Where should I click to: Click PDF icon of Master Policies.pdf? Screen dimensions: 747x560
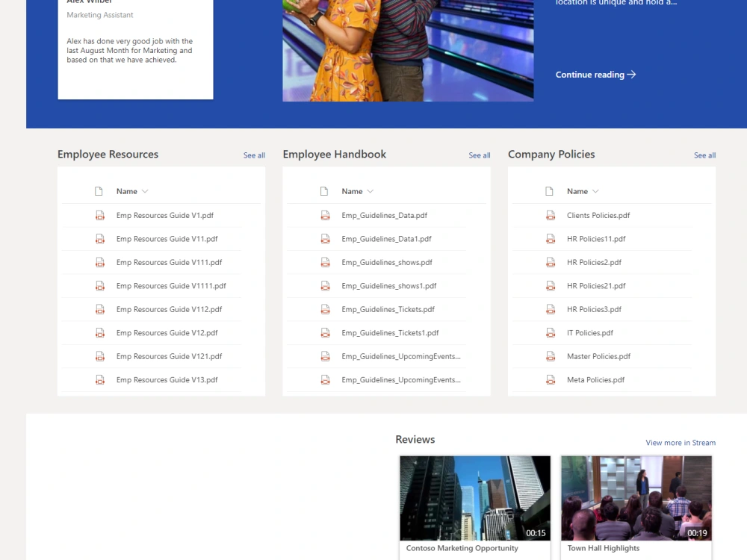point(551,356)
